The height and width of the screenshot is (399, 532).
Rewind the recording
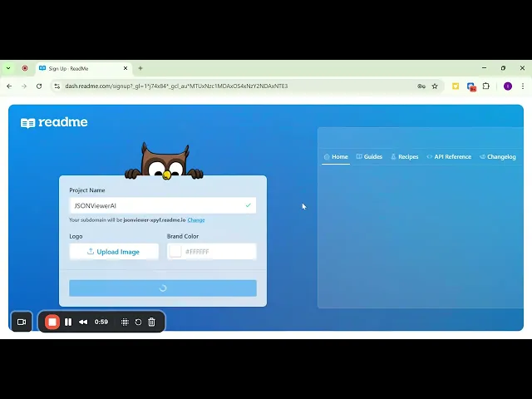point(83,322)
